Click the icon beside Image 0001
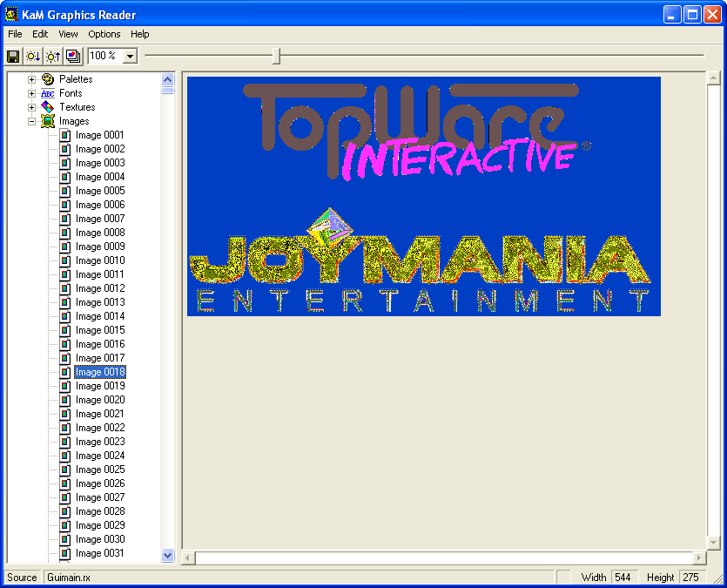The image size is (727, 588). [65, 135]
